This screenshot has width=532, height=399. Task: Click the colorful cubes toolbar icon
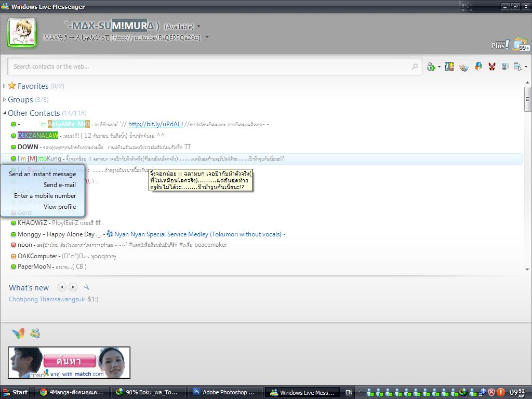point(478,66)
